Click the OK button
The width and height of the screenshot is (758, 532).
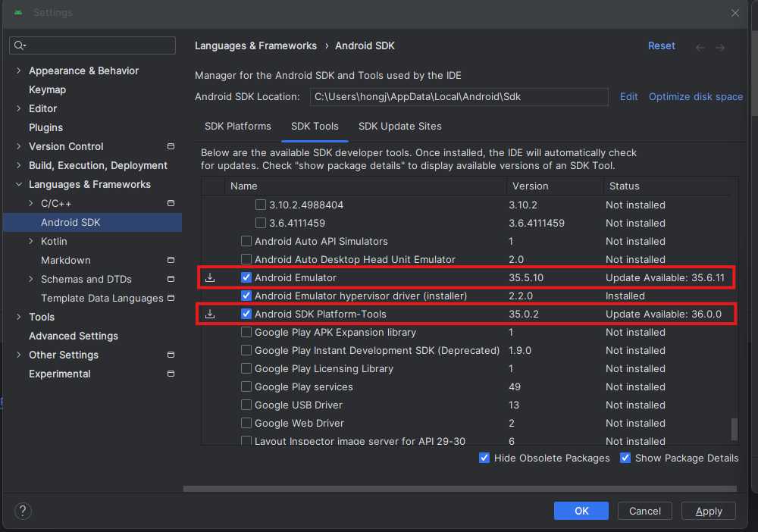(581, 511)
